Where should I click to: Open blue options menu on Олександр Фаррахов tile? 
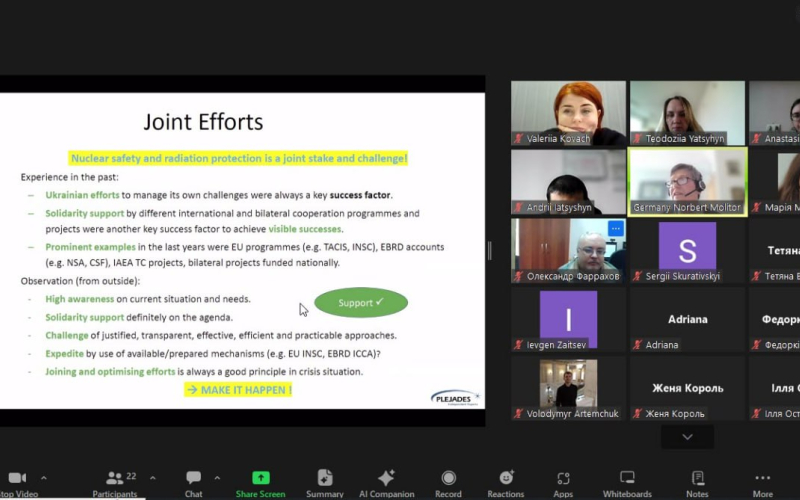click(x=616, y=228)
